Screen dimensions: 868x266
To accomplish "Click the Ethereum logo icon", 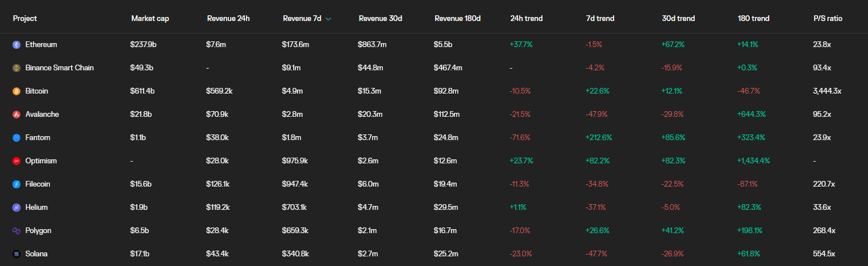I will (x=16, y=45).
